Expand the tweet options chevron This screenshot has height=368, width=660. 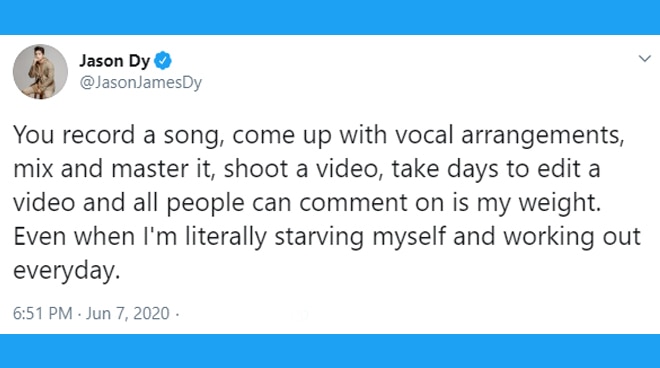click(644, 59)
